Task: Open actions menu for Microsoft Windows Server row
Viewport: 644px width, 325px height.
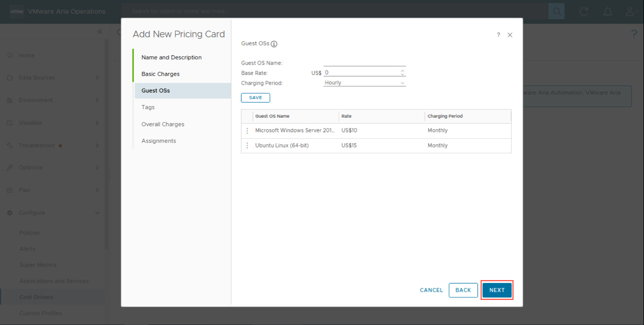Action: (x=247, y=131)
